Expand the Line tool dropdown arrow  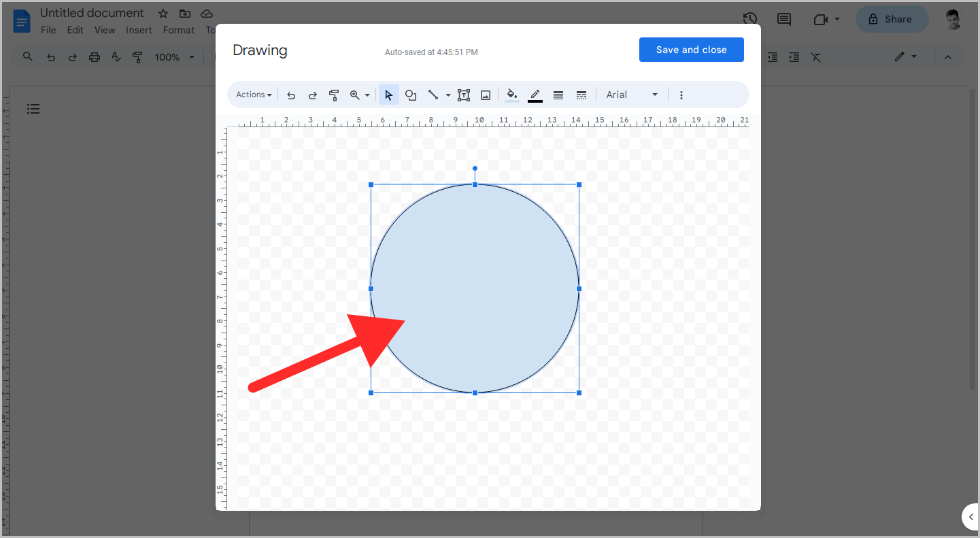(x=447, y=95)
